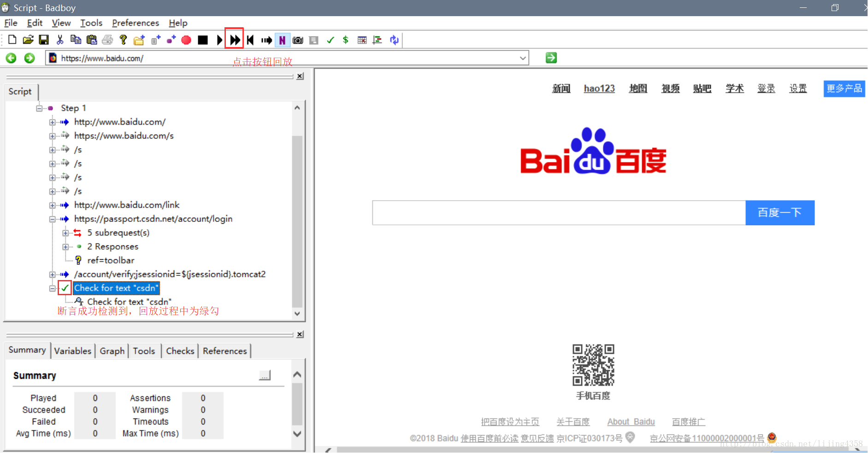Close the Script panel with its X button
This screenshot has height=453, width=868.
click(300, 76)
